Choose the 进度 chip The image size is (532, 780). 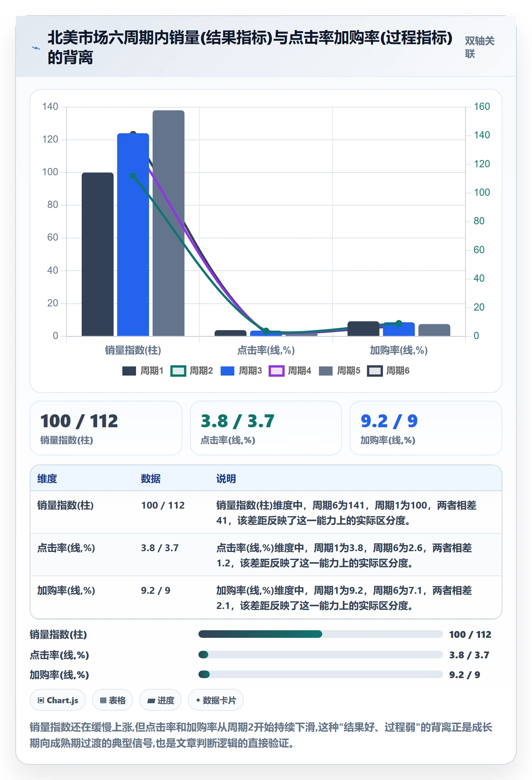point(160,700)
